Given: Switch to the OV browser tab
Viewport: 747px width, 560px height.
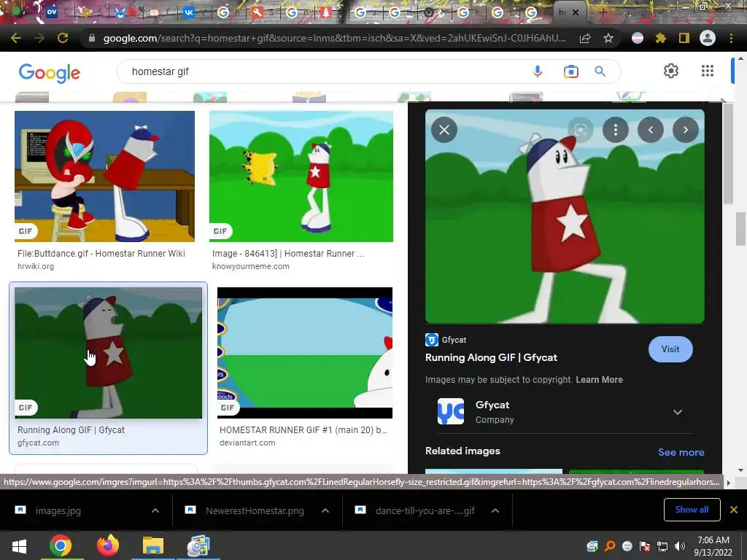Looking at the screenshot, I should pyautogui.click(x=51, y=12).
